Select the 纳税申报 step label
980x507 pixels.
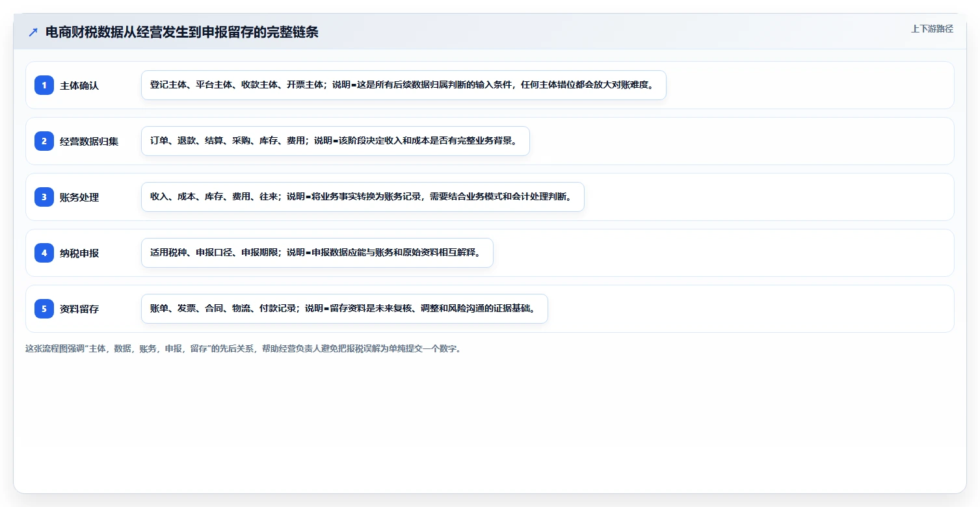pyautogui.click(x=79, y=253)
